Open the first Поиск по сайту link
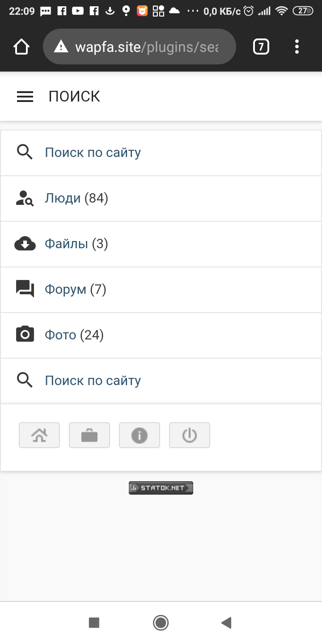 (x=93, y=153)
